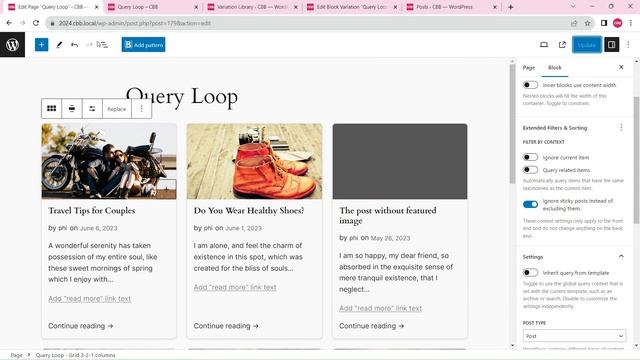This screenshot has height=360, width=640.
Task: Click the share page icon in address bar
Action: [574, 23]
